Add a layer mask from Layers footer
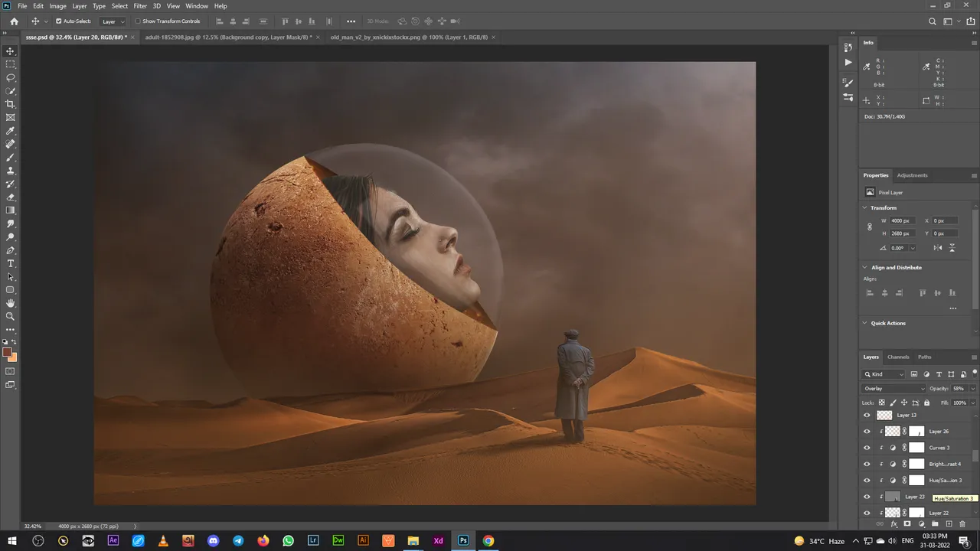The height and width of the screenshot is (551, 980). tap(907, 524)
